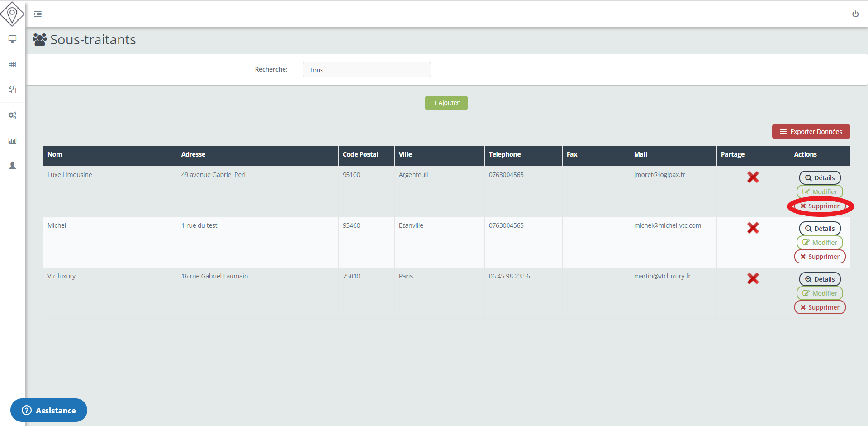Click Modifier for Vtc luxury
The height and width of the screenshot is (426, 868).
click(820, 293)
